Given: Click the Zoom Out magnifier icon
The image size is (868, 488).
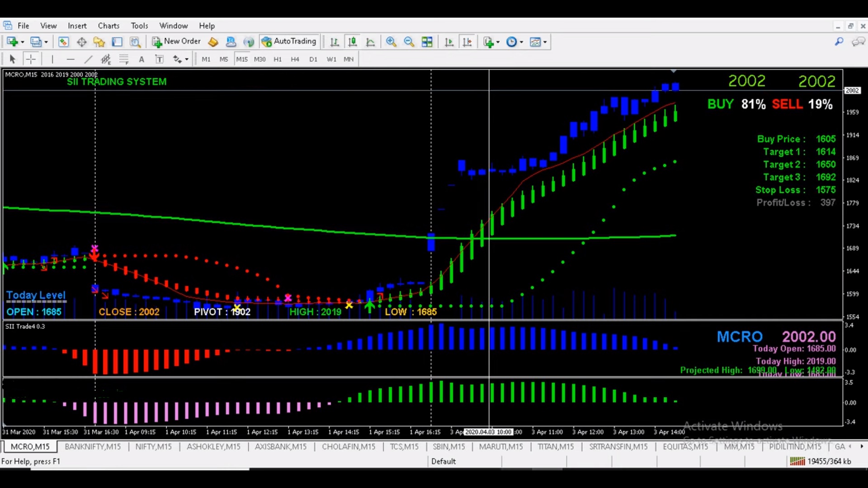Looking at the screenshot, I should [409, 42].
